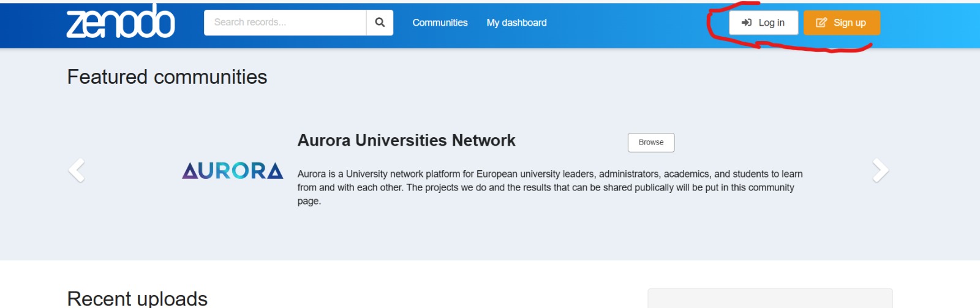Click the Log in arrow icon

click(x=746, y=23)
